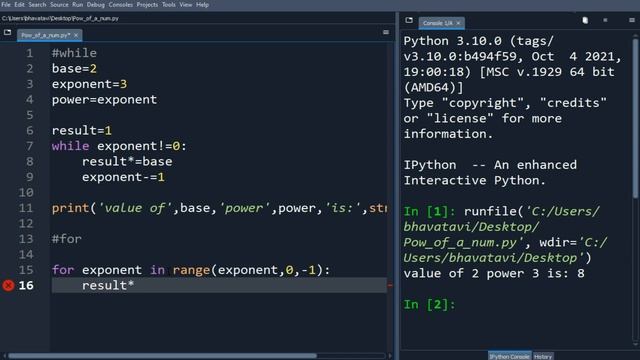The image size is (640, 360).
Task: Click the while exponent!=0: line
Action: (x=119, y=146)
